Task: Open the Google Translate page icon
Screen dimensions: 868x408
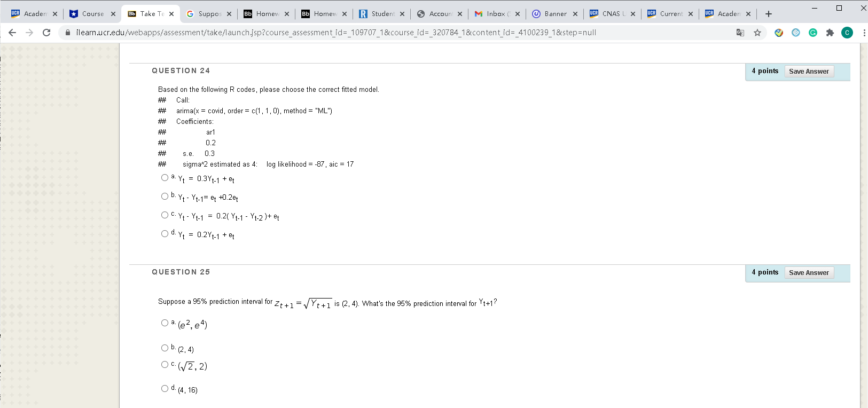Action: 740,33
